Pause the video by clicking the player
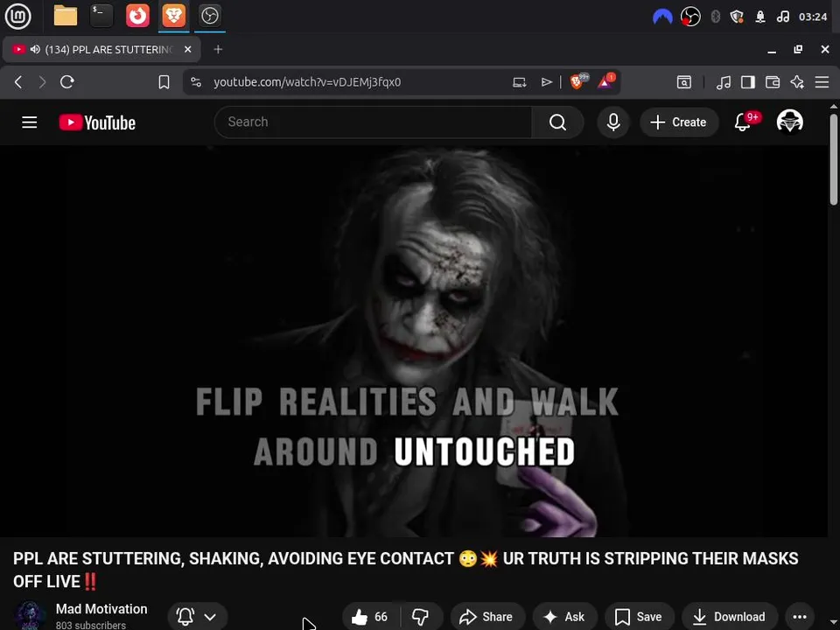 [414, 340]
